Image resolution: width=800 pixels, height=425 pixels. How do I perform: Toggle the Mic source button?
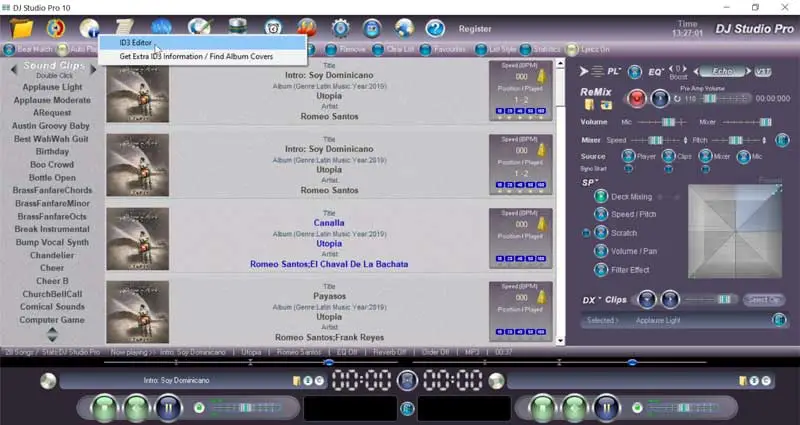[743, 156]
